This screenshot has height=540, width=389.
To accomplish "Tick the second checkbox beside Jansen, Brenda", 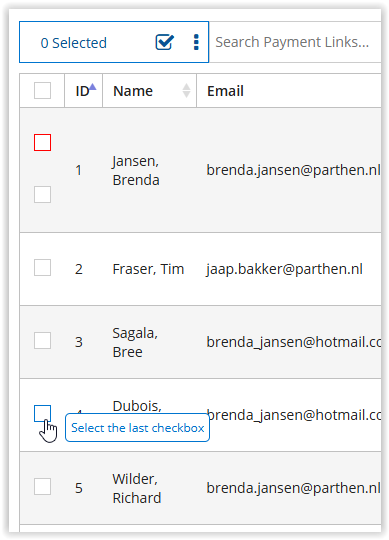I will 42,195.
